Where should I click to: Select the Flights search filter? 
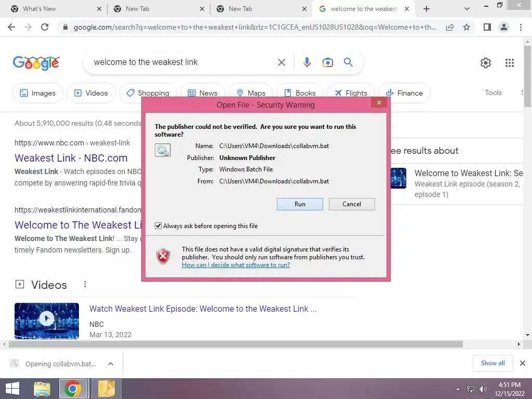(x=351, y=93)
